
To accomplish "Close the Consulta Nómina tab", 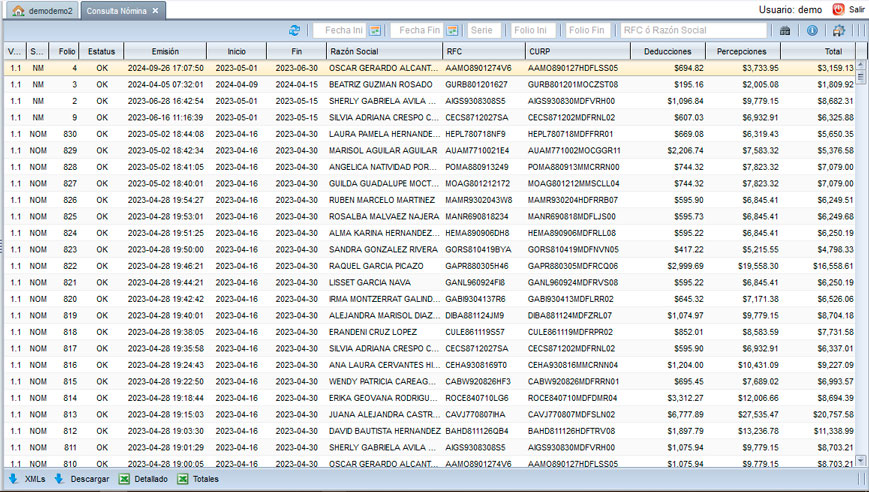I will 155,11.
